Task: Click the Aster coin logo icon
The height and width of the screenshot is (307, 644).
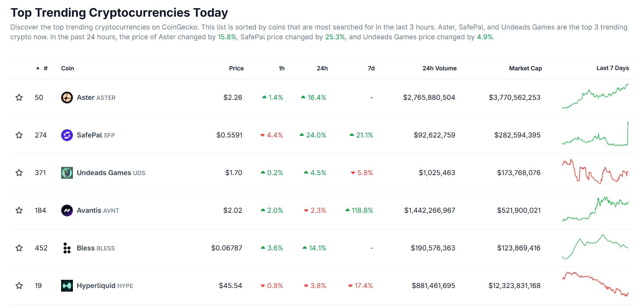Action: click(x=67, y=98)
